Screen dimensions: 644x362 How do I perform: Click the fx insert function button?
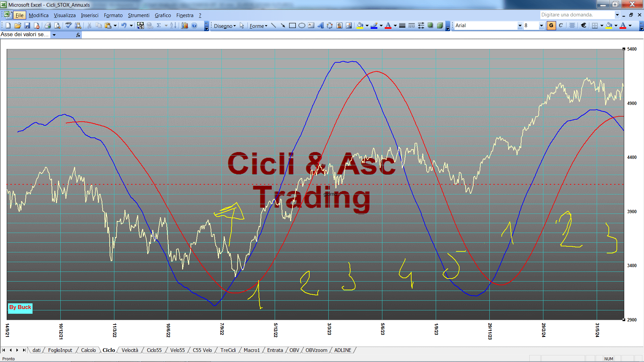(78, 35)
